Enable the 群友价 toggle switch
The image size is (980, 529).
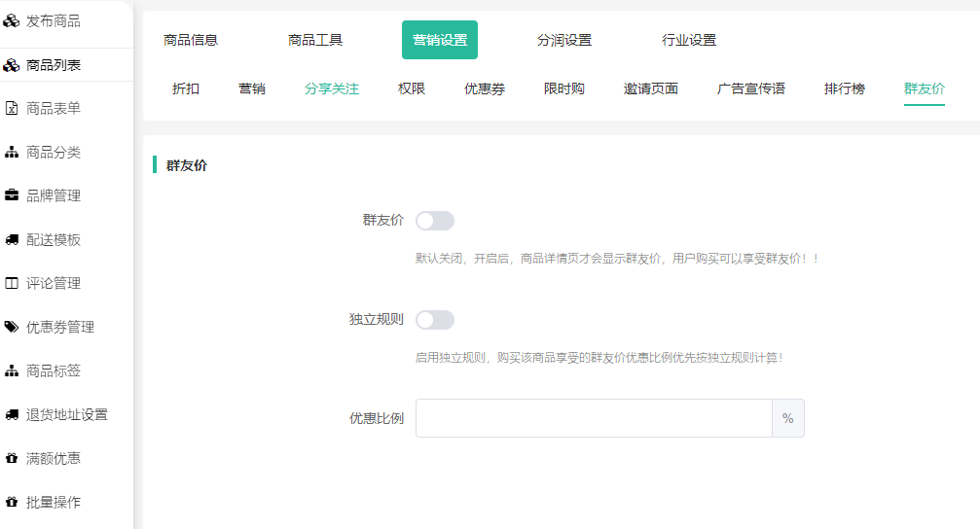tap(434, 221)
